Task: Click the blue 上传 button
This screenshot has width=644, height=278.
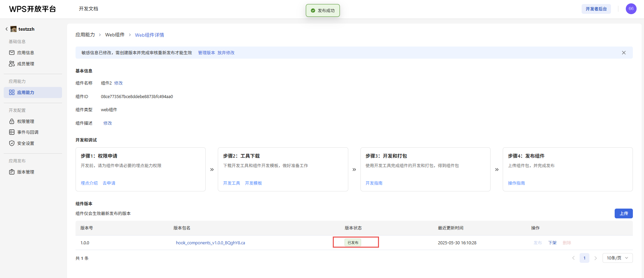Action: pos(623,213)
